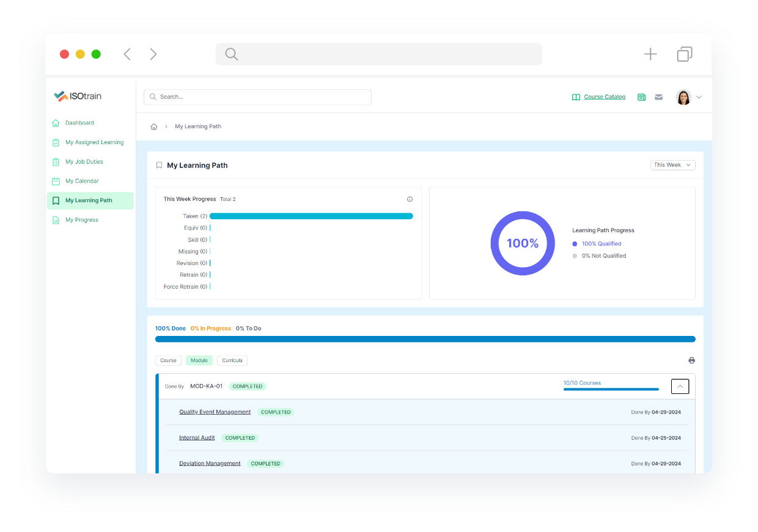Viewport: 758px width, 532px height.
Task: Click the magnifier icon in ISOtrain search
Action: (153, 97)
